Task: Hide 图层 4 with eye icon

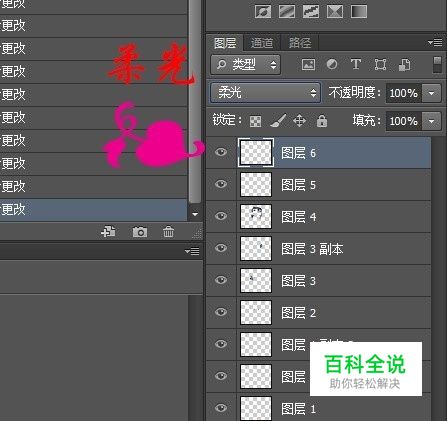Action: 221,216
